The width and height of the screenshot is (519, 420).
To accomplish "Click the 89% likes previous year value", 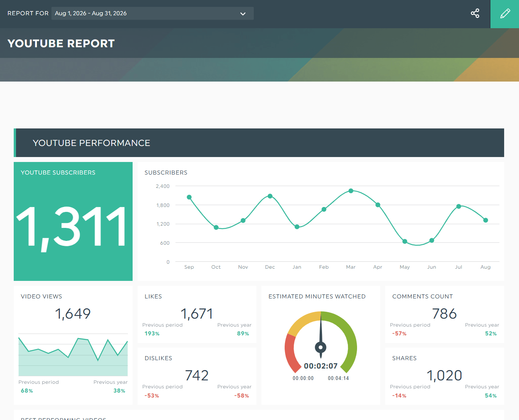I will click(243, 333).
